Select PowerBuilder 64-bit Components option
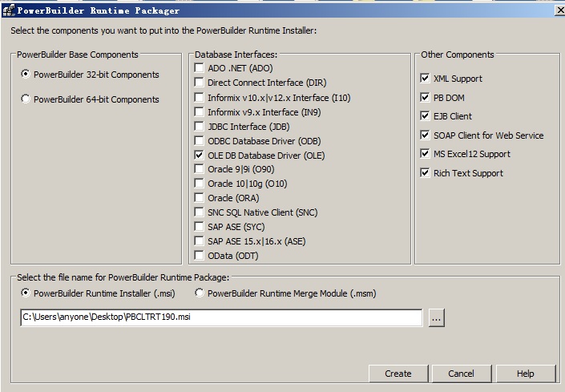 25,99
